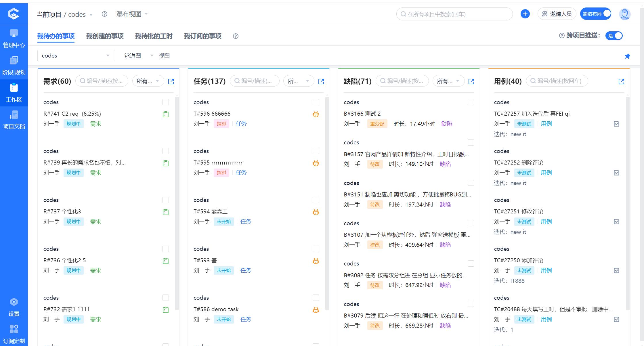Expand the 所有... filter in 缺陷 column

(448, 81)
